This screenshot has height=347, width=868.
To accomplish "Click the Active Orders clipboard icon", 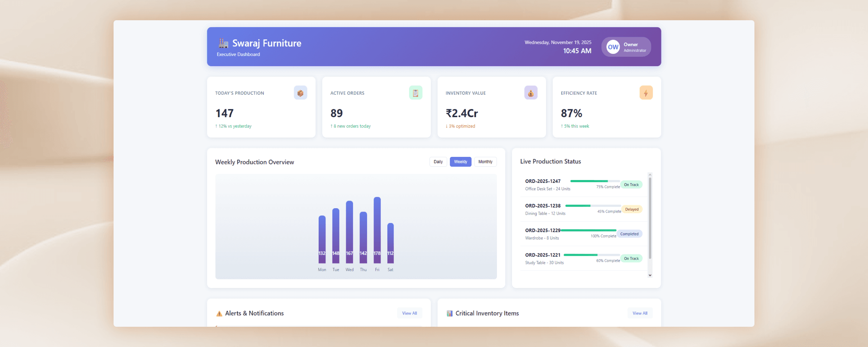I will click(x=416, y=93).
